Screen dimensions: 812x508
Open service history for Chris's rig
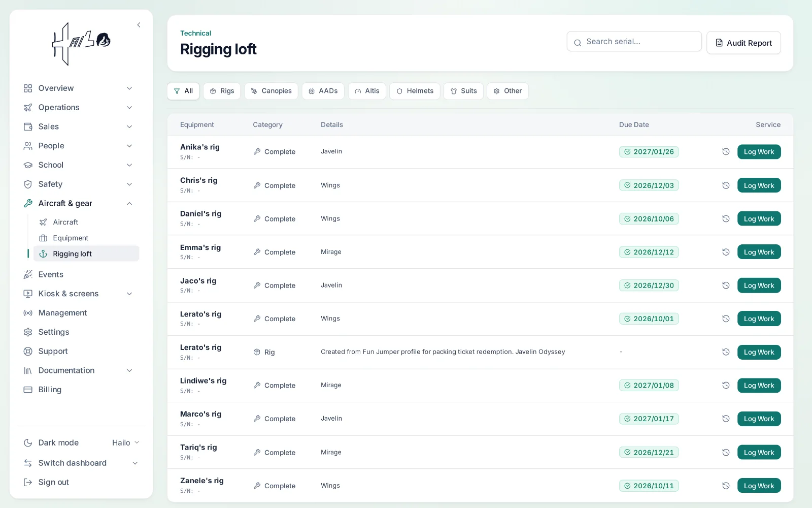click(x=726, y=185)
